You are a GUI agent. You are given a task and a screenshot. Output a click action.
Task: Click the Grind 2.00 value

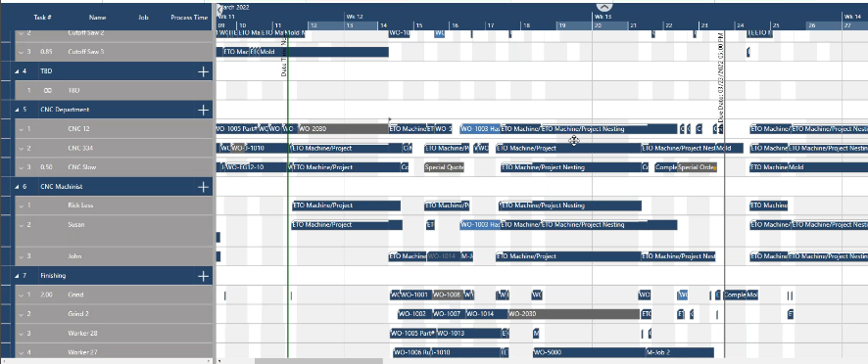click(x=46, y=295)
